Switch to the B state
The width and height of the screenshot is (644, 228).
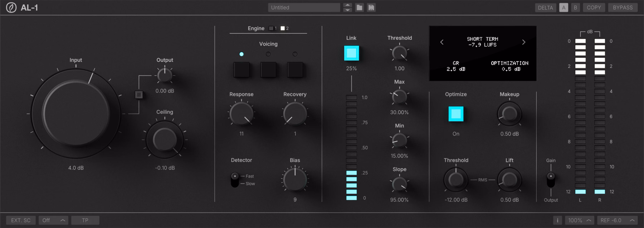[x=575, y=8]
